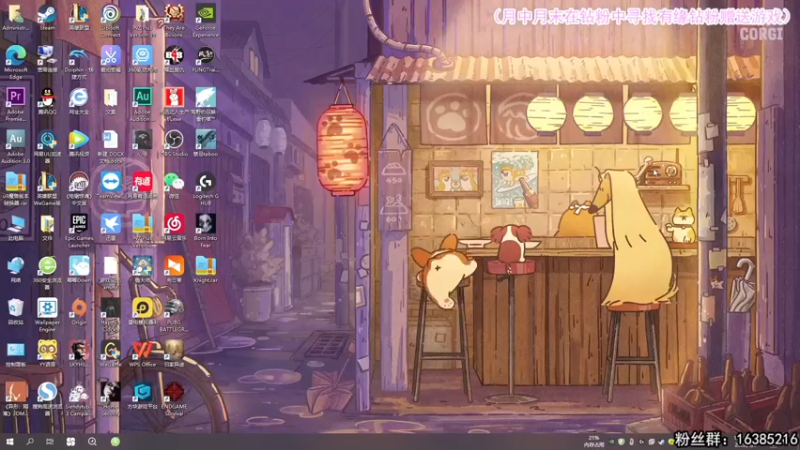Image resolution: width=800 pixels, height=450 pixels.
Task: Open Task View on the taskbar
Action: point(49,441)
